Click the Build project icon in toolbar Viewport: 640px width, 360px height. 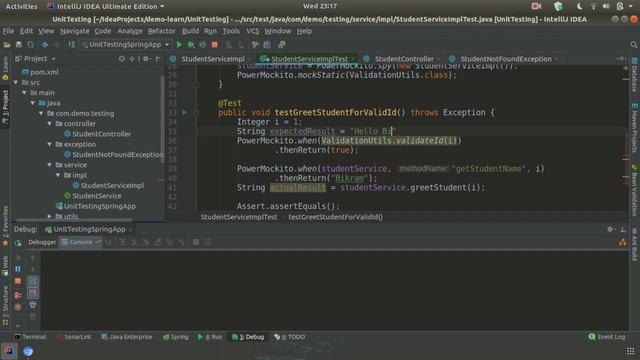[x=71, y=44]
